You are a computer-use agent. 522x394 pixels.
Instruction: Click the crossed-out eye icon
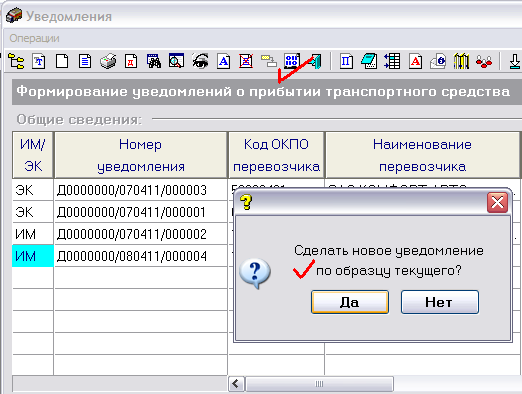point(200,61)
